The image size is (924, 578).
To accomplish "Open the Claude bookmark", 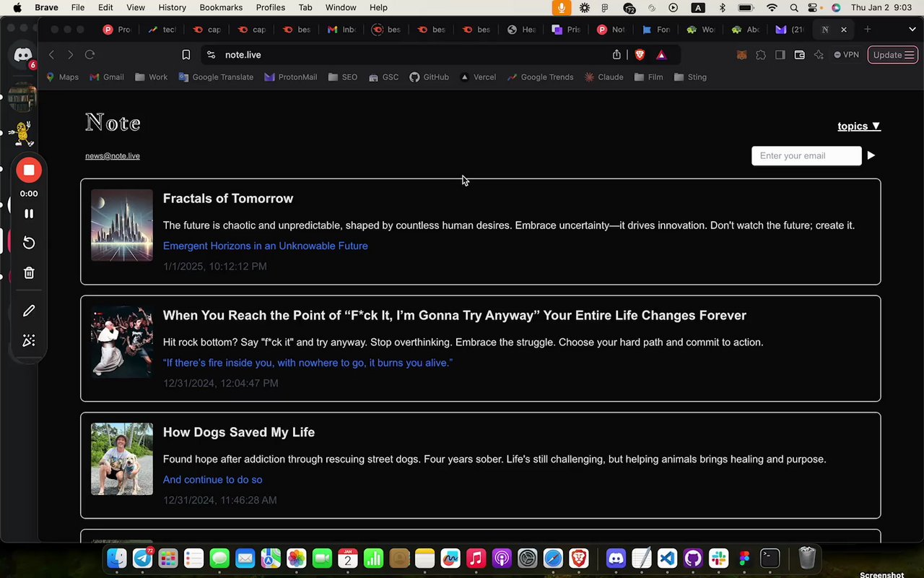I will pos(603,77).
